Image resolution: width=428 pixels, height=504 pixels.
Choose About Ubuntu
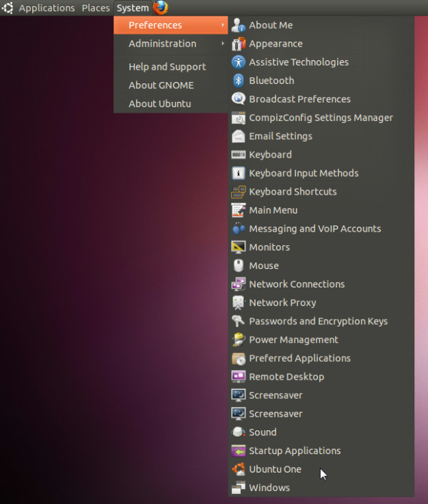171,104
